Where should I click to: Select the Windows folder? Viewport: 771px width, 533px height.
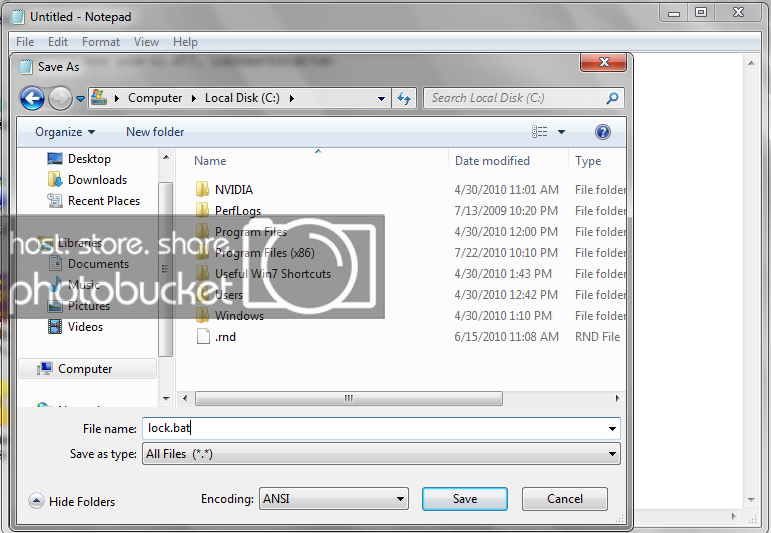(x=239, y=316)
